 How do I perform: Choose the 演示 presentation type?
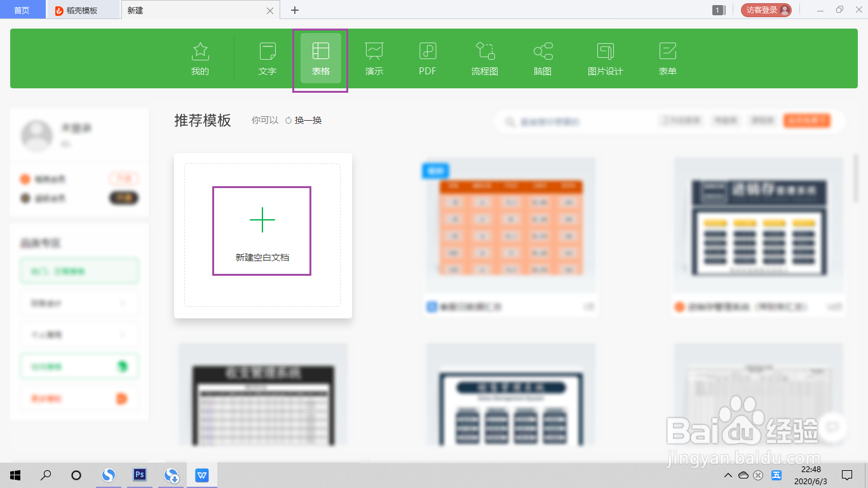[374, 59]
